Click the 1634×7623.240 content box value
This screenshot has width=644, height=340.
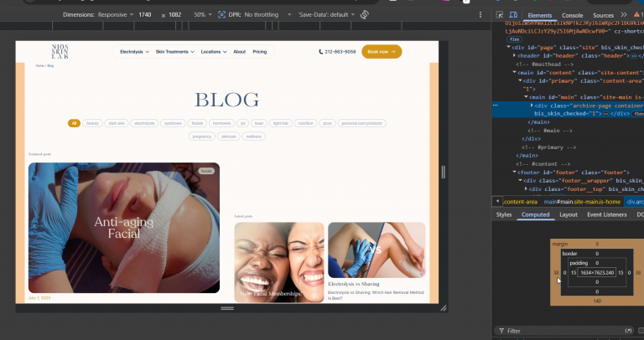pos(597,272)
